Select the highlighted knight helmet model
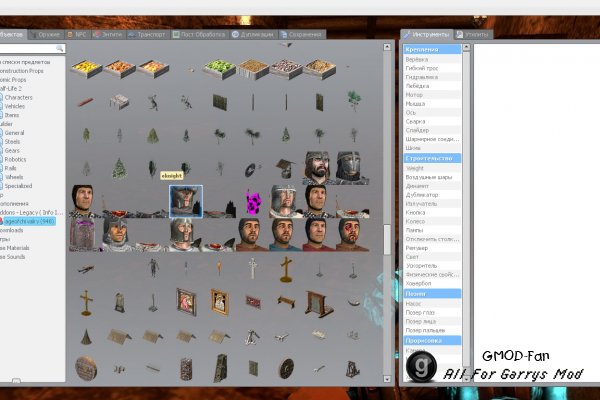The width and height of the screenshot is (600, 400). click(x=186, y=201)
